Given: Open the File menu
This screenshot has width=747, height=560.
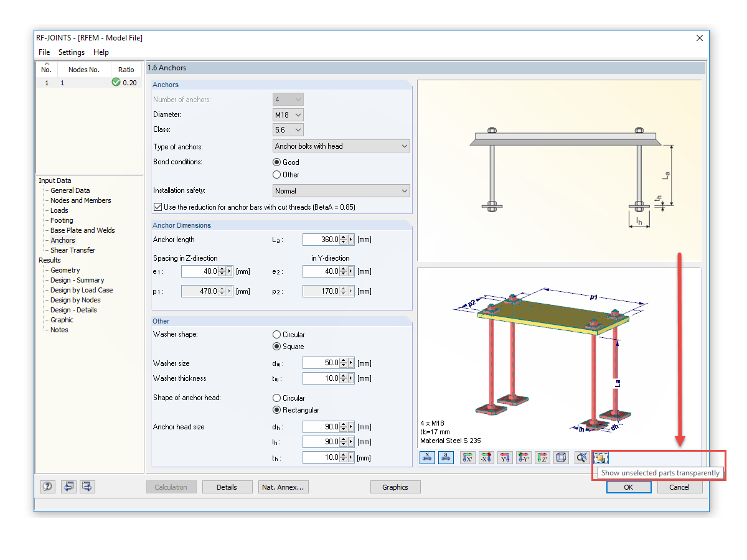Looking at the screenshot, I should [44, 52].
